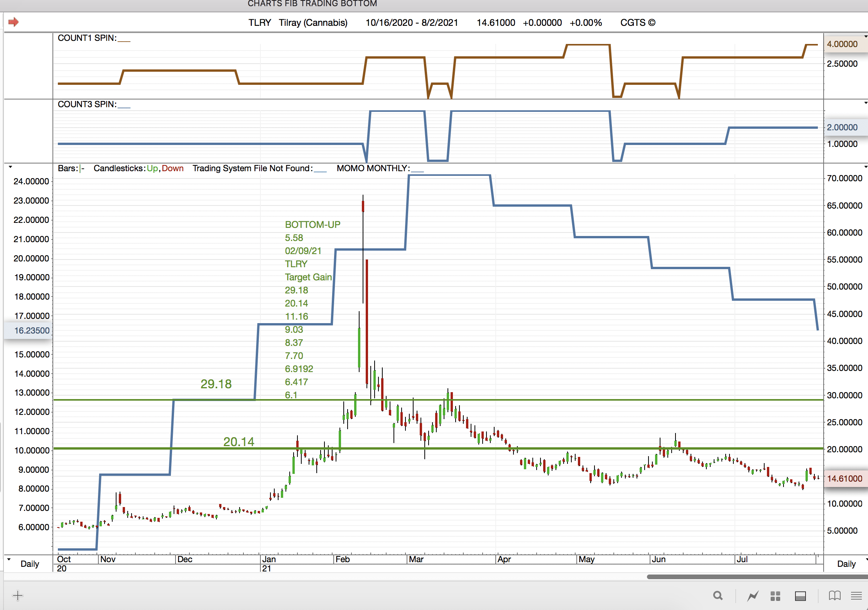Click the magnifying glass search icon

tap(718, 596)
